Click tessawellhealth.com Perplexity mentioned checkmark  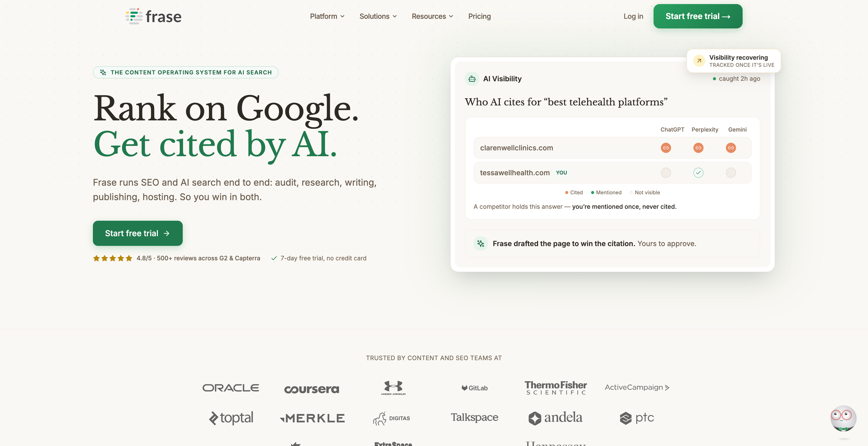click(698, 173)
